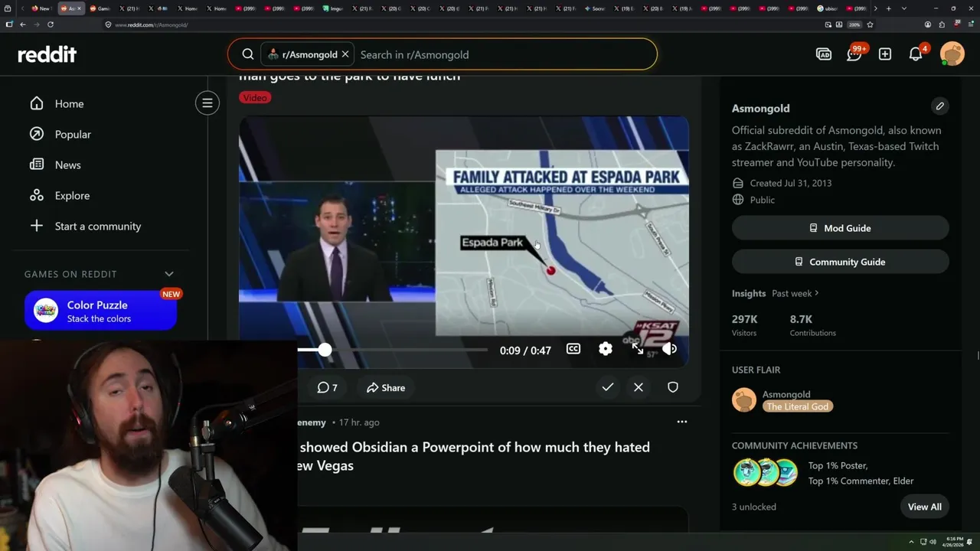Expand the video to fullscreen
The height and width of the screenshot is (551, 980).
click(638, 349)
